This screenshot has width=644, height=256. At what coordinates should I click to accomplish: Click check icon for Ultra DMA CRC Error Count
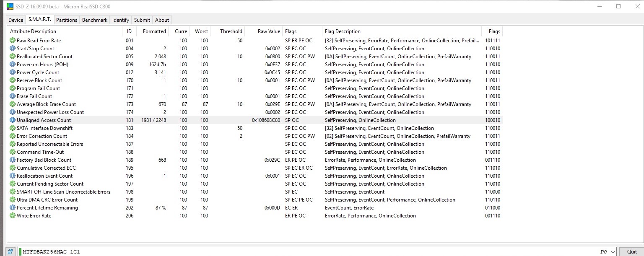[x=13, y=200]
